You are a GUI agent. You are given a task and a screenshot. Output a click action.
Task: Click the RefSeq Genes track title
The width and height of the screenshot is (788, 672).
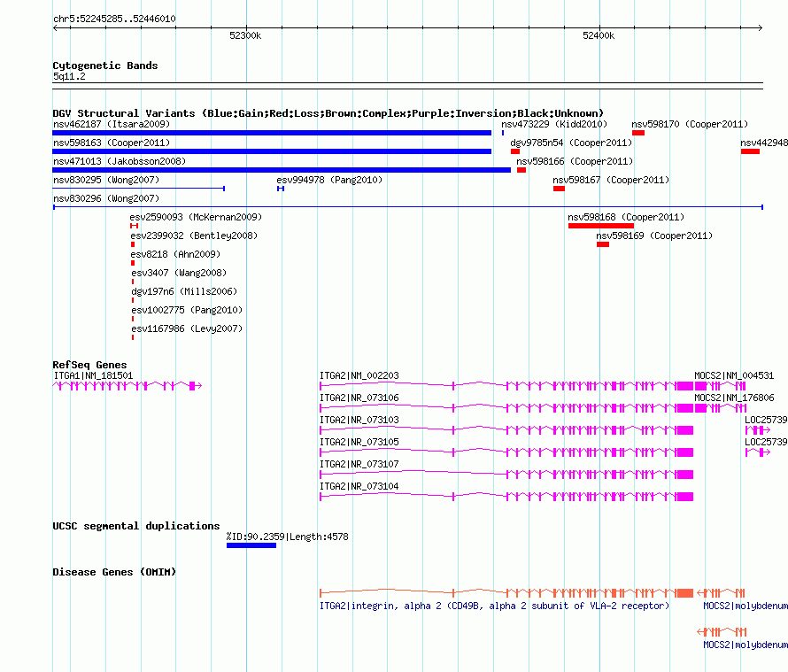point(90,365)
